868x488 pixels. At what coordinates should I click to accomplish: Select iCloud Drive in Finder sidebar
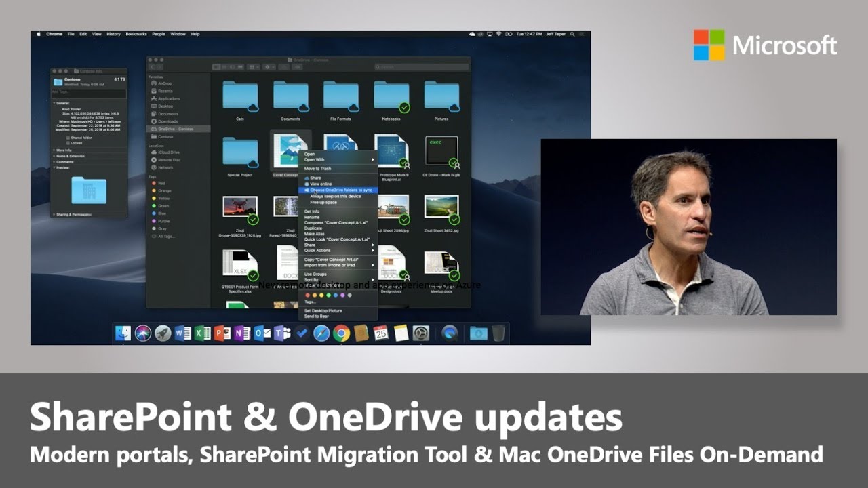click(168, 152)
